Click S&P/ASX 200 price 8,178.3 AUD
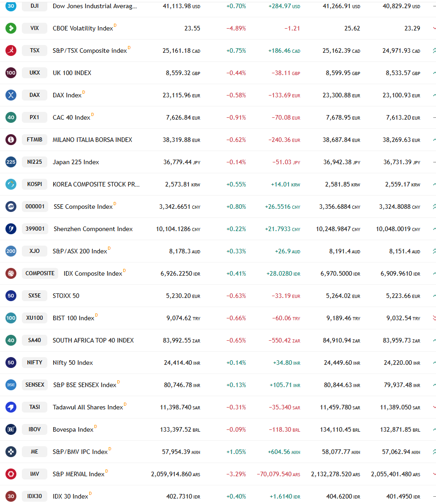Screen dimensions: 436x504 [x=185, y=252]
